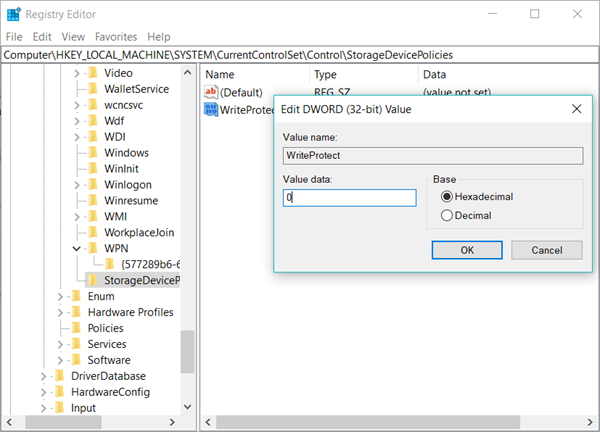
Task: Select the Hexadecimal base option
Action: point(446,197)
